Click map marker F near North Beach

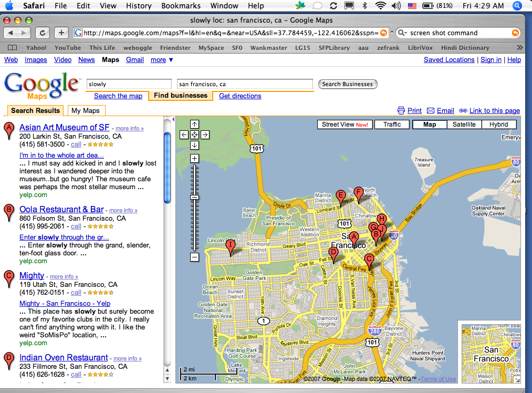(x=358, y=193)
